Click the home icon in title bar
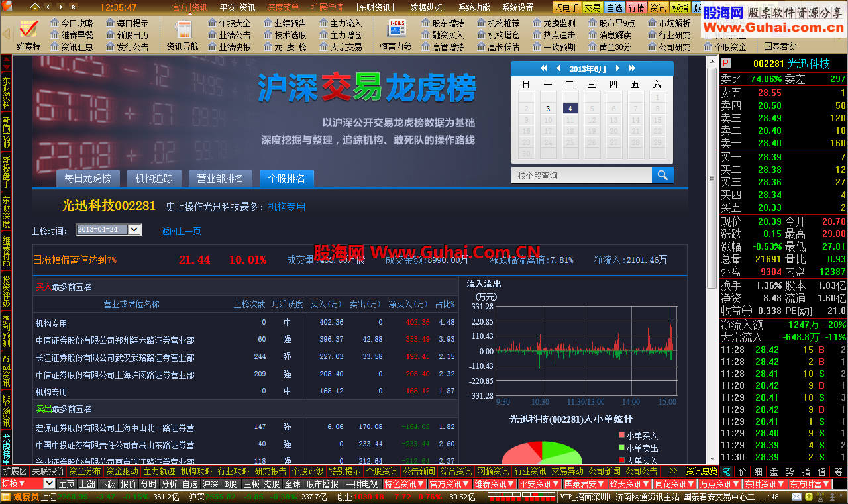848x504 pixels. point(34,7)
